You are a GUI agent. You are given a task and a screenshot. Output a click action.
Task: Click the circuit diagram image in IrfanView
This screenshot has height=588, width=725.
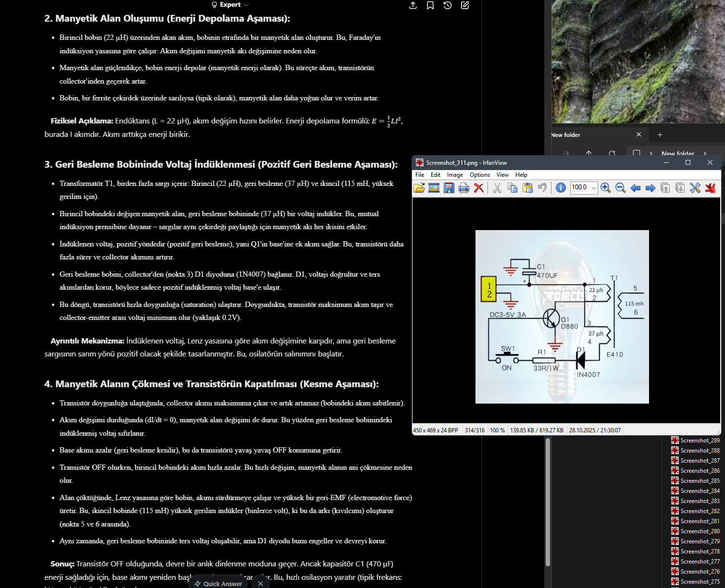[x=562, y=317]
